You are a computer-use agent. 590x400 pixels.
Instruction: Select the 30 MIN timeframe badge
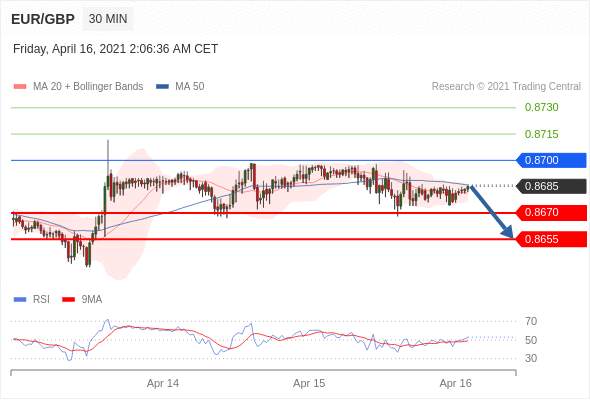pos(108,18)
